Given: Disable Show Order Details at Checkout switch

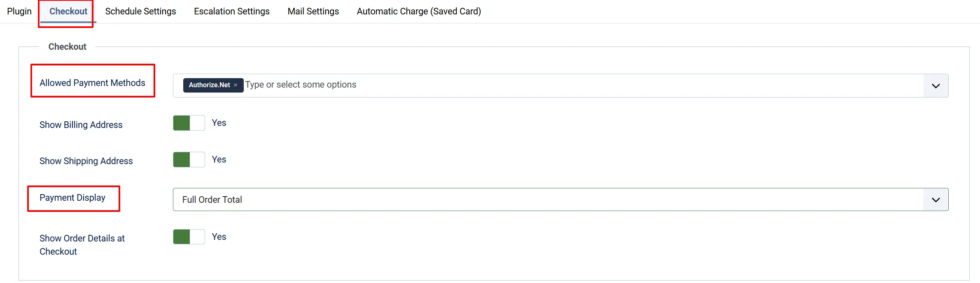Looking at the screenshot, I should coord(189,237).
